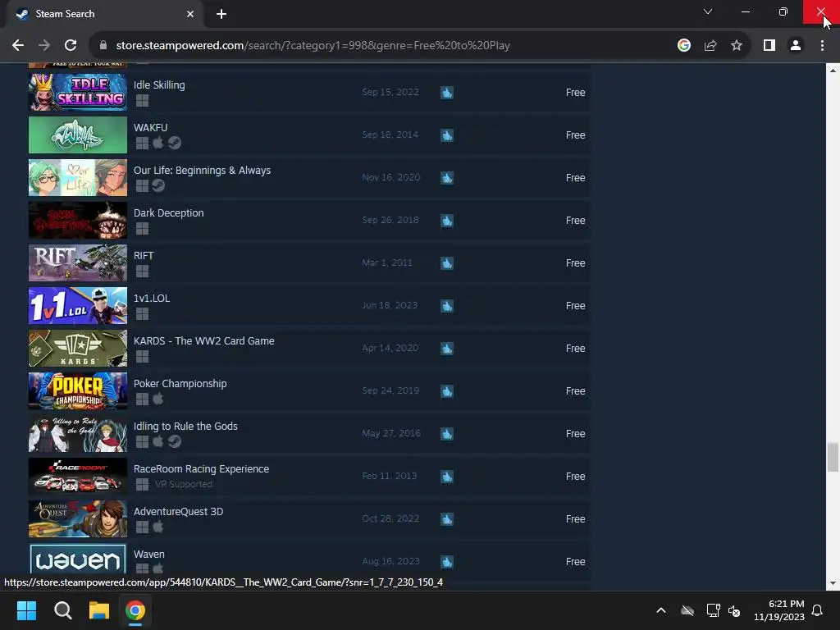Click the Dark Deception thumbnail image
840x630 pixels.
pyautogui.click(x=78, y=220)
